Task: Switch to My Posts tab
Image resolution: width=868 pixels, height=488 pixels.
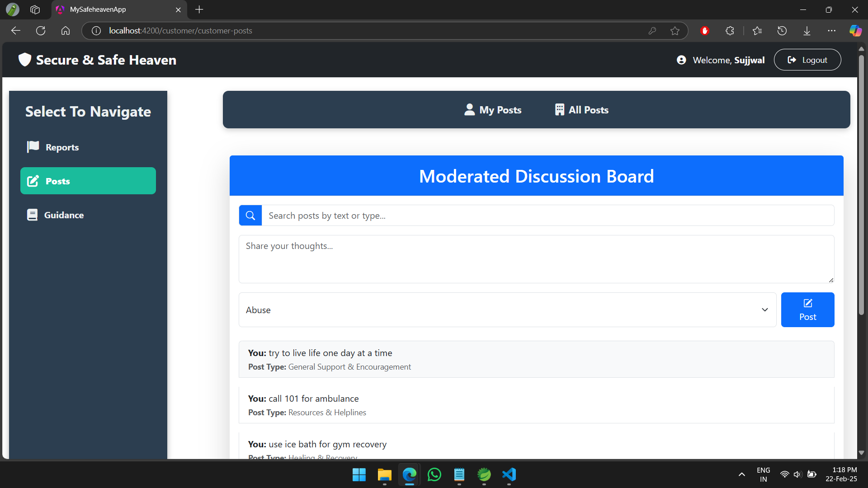Action: [493, 110]
